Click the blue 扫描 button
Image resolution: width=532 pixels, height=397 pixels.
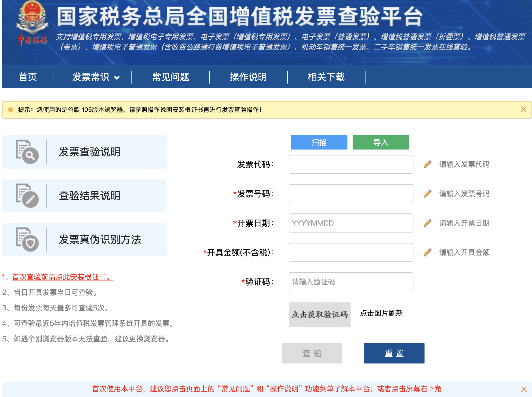319,142
